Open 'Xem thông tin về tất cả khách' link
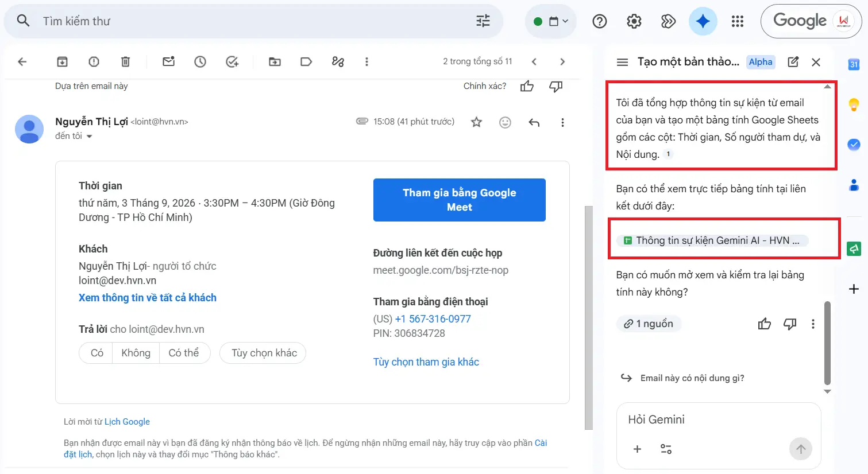Screen dimensions: 868x474 [x=148, y=297]
